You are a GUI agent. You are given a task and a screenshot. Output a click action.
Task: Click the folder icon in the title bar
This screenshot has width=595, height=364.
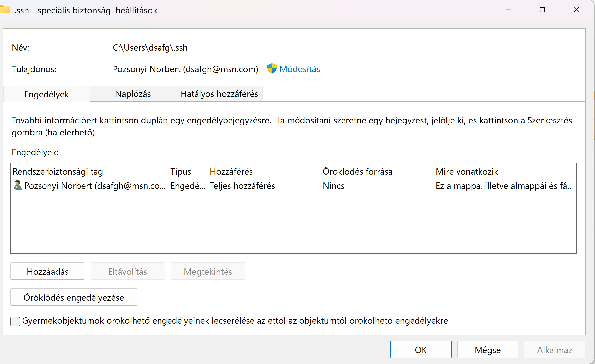pyautogui.click(x=5, y=9)
